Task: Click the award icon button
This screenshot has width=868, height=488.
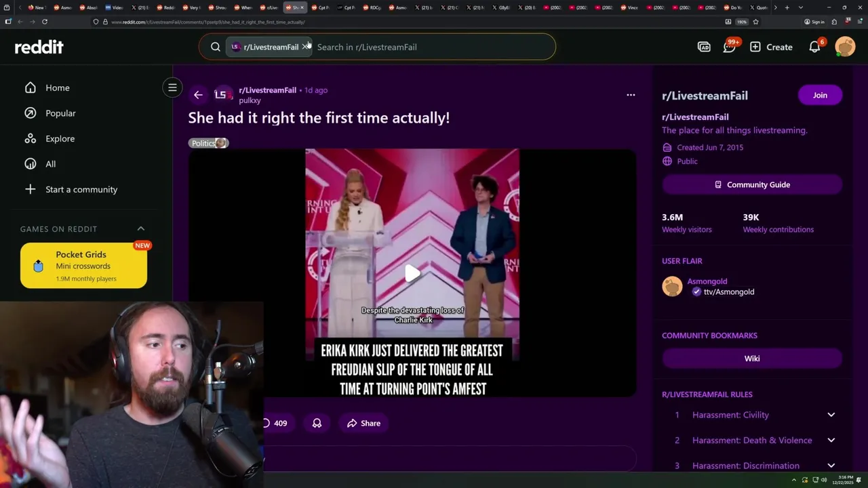Action: pyautogui.click(x=317, y=423)
